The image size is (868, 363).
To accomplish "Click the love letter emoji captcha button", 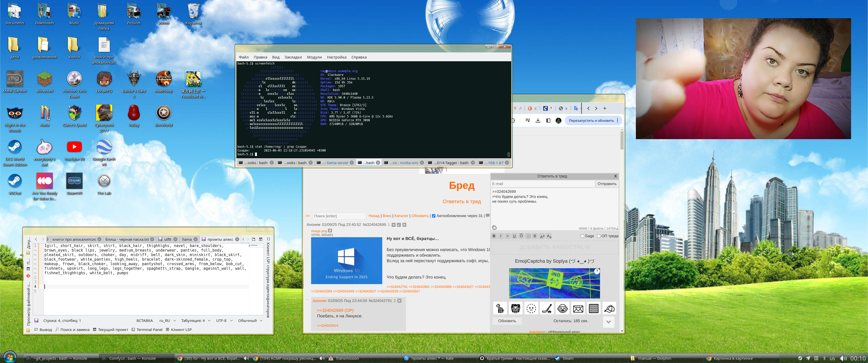I will [578, 308].
